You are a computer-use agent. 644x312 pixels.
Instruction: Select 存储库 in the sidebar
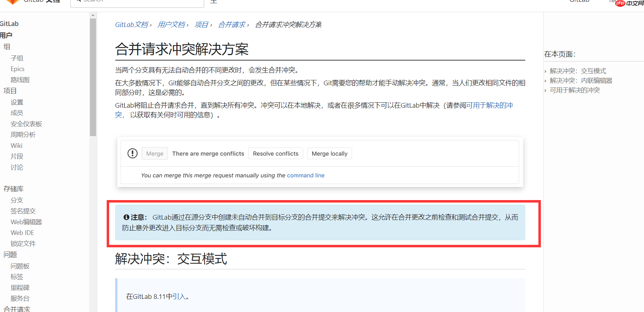coord(14,189)
